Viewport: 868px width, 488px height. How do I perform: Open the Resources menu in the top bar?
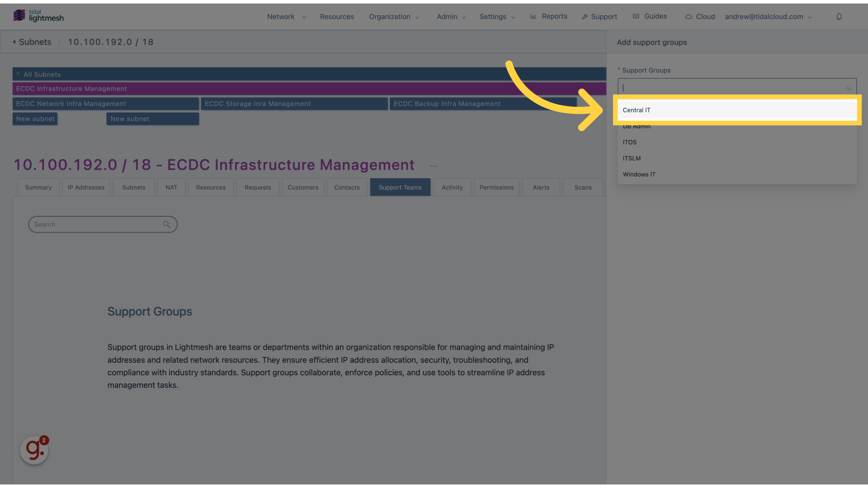(x=337, y=17)
